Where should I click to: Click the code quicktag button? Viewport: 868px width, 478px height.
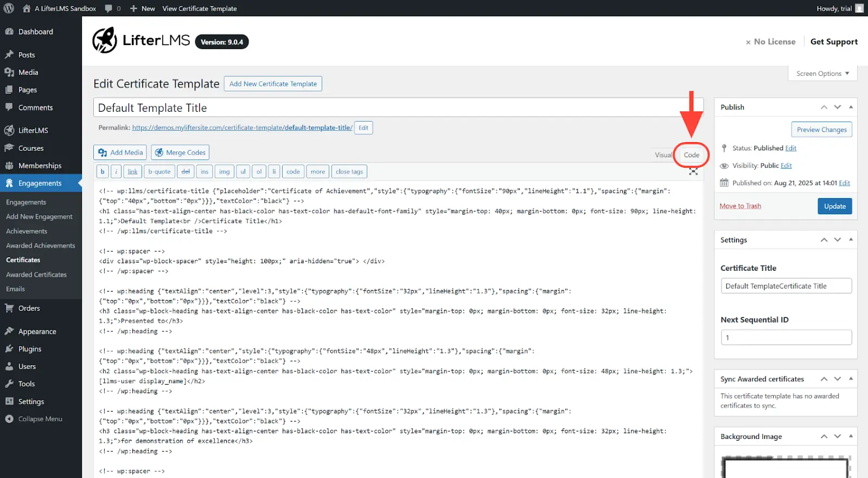(x=293, y=171)
